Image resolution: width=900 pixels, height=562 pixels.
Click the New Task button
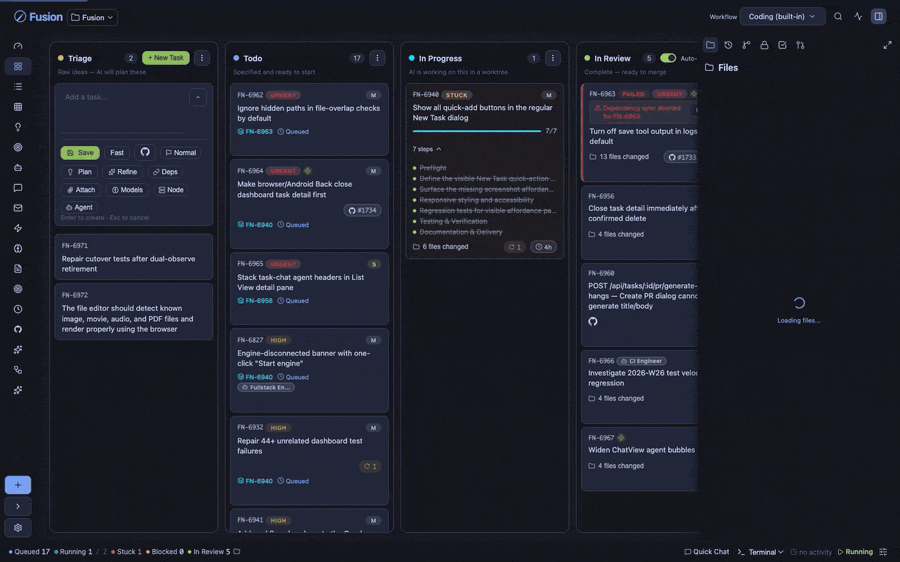click(x=166, y=58)
